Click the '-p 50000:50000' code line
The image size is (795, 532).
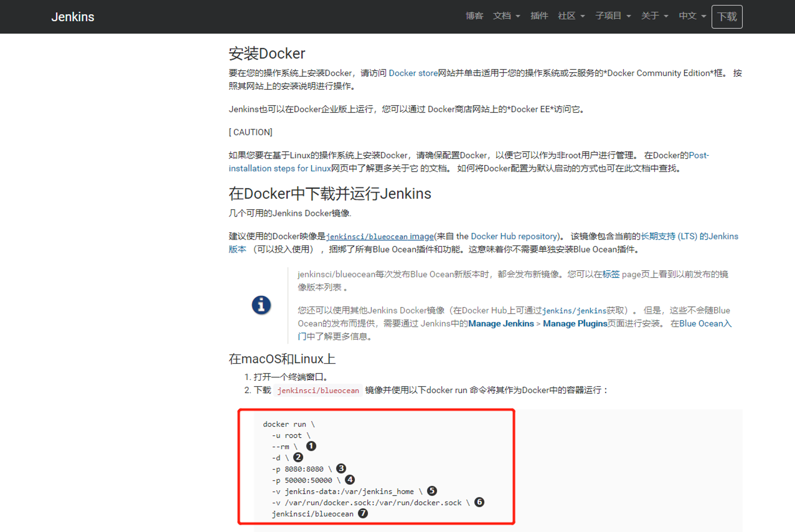pos(306,480)
